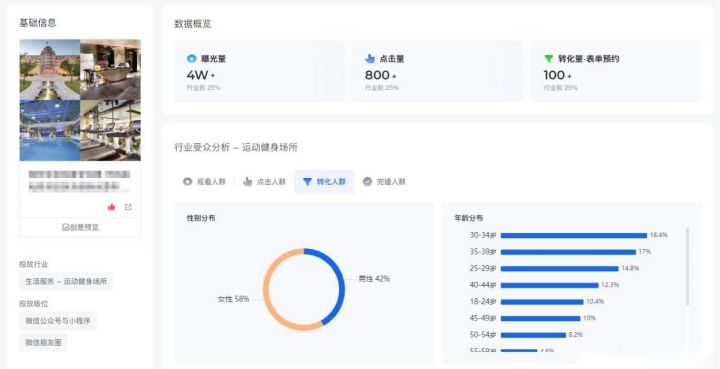
Task: Click the eye icon in the 观看人群 tab
Action: coord(187,182)
